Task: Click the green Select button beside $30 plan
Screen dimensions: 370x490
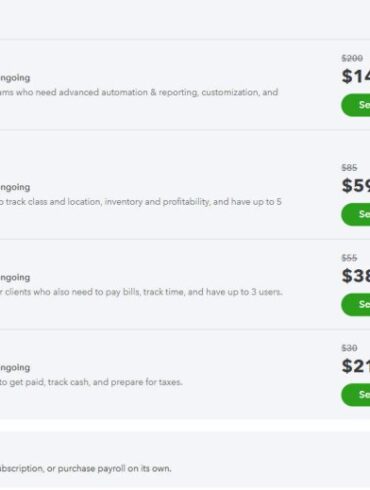Action: (356, 395)
